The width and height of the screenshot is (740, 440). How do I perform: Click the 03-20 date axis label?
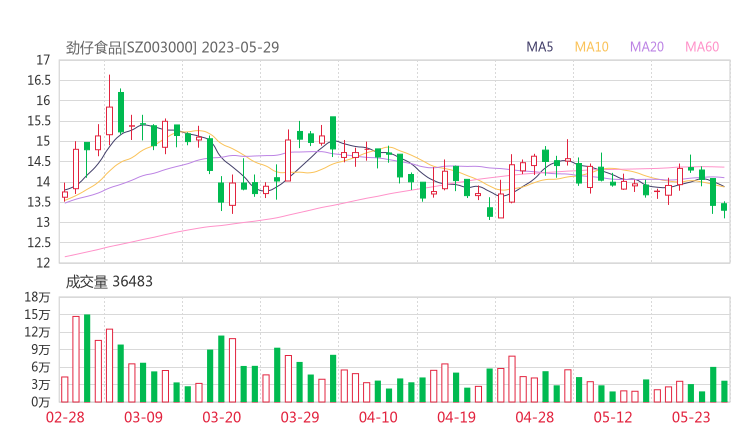[x=222, y=417]
